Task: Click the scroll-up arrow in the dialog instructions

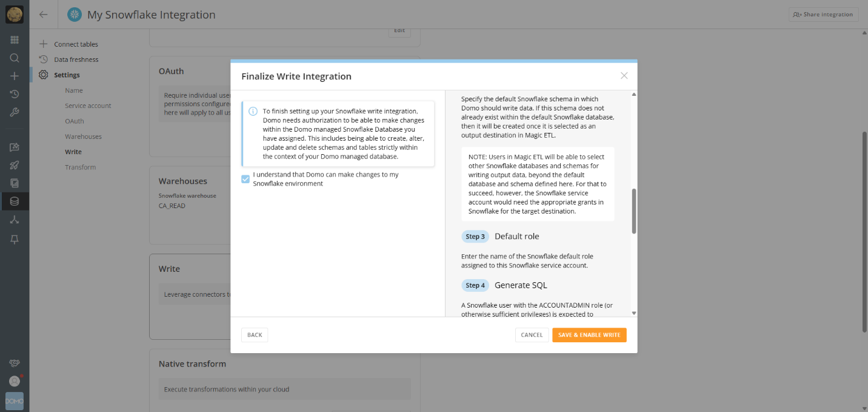Action: (x=634, y=95)
